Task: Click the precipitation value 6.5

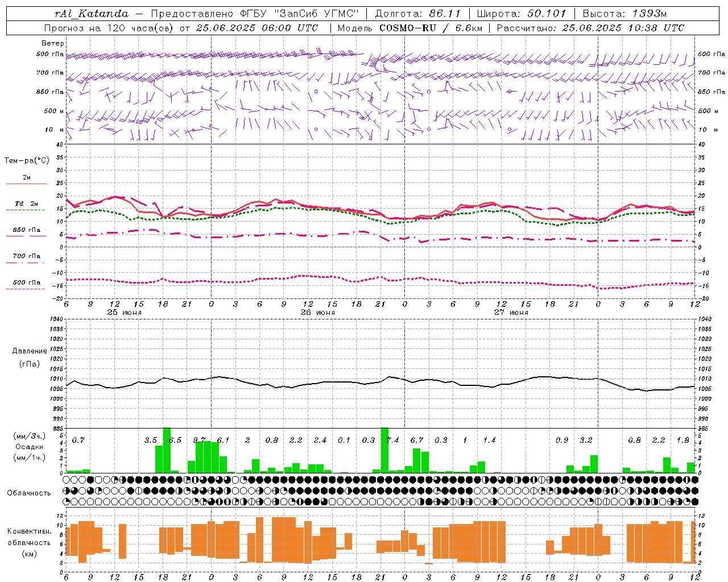Action: tap(175, 440)
